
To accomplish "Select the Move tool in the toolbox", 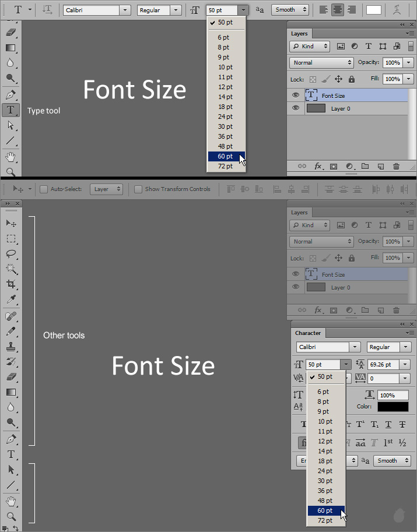I will click(10, 224).
